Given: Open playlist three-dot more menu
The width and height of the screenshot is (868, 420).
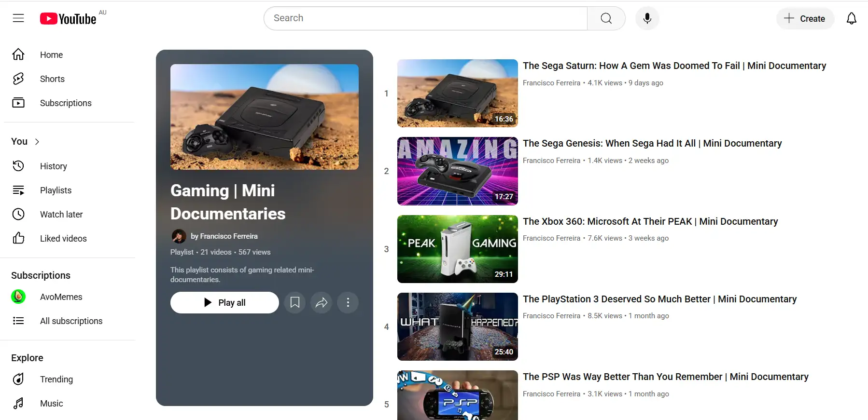Looking at the screenshot, I should [x=348, y=302].
